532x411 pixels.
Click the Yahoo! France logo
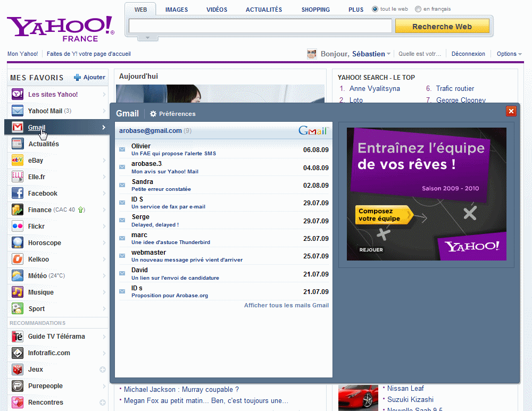(61, 29)
